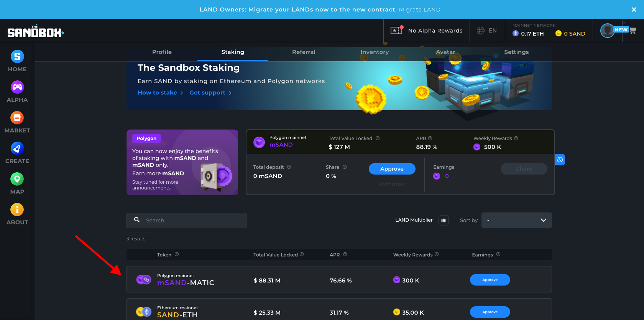
Task: Click the Earnings column info icon
Action: point(498,254)
